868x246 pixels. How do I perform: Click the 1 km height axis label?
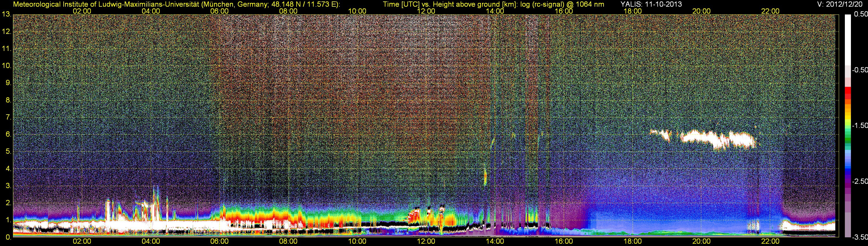[8, 220]
